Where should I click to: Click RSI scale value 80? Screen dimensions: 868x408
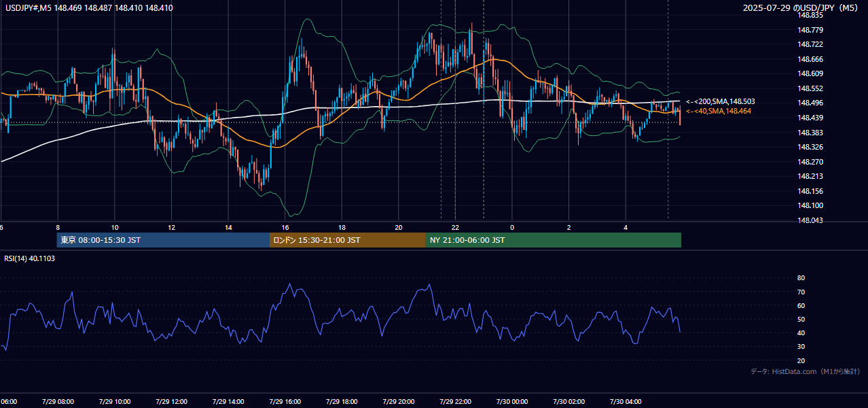[x=801, y=278]
